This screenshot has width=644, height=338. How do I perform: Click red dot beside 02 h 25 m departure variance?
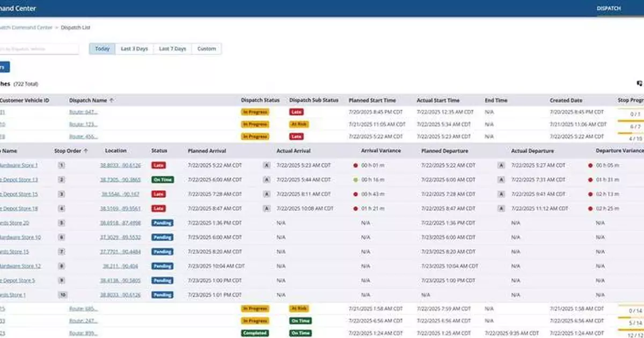(x=590, y=208)
